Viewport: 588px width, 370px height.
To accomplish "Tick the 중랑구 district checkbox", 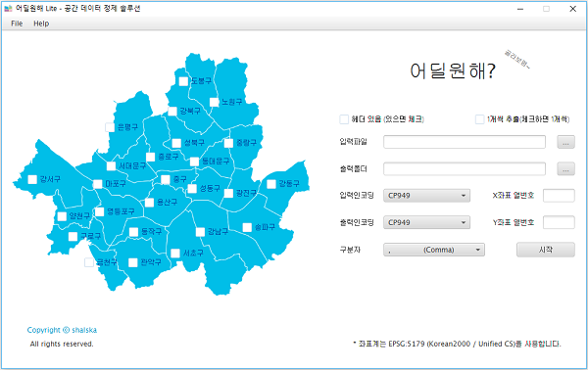I will tap(228, 143).
